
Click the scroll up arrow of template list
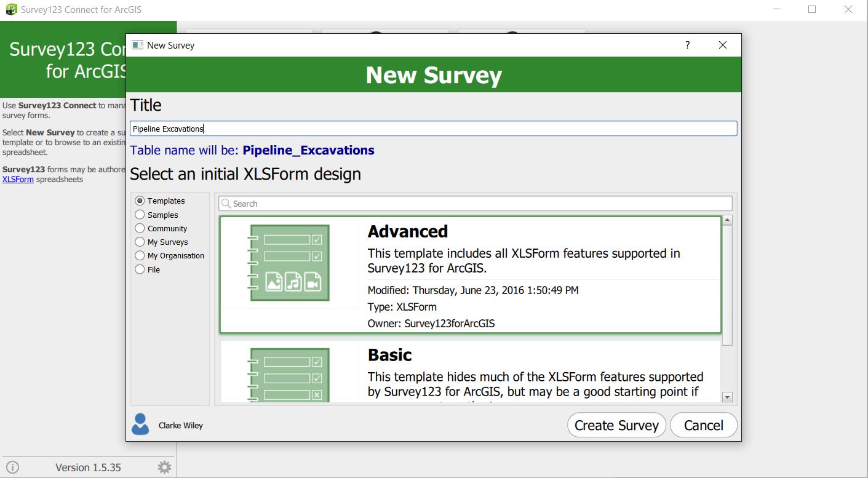point(727,220)
